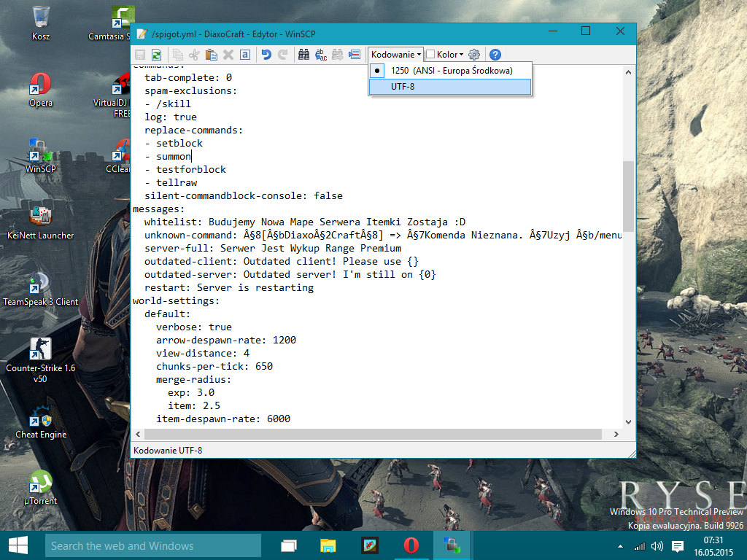Click the Save icon in editor toolbar
The height and width of the screenshot is (560, 747).
pyautogui.click(x=140, y=55)
